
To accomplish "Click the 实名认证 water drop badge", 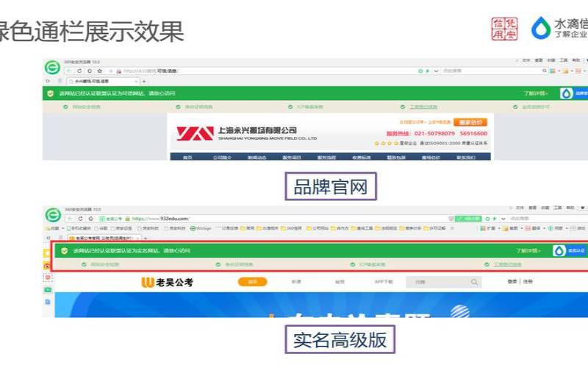I will pyautogui.click(x=569, y=250).
